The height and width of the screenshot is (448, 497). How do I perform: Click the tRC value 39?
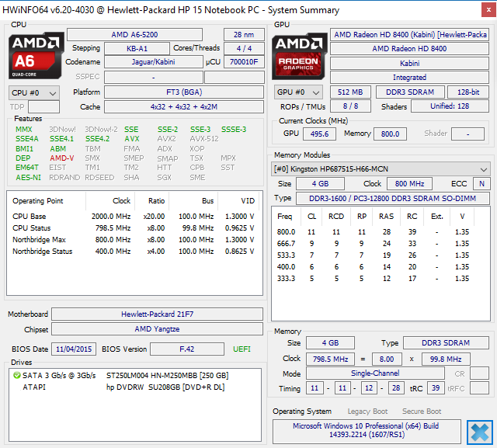436,388
